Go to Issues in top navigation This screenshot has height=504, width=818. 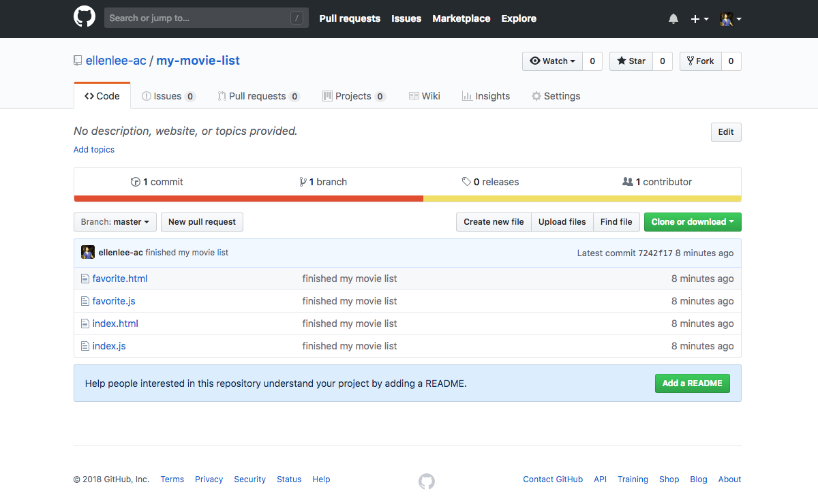click(406, 18)
